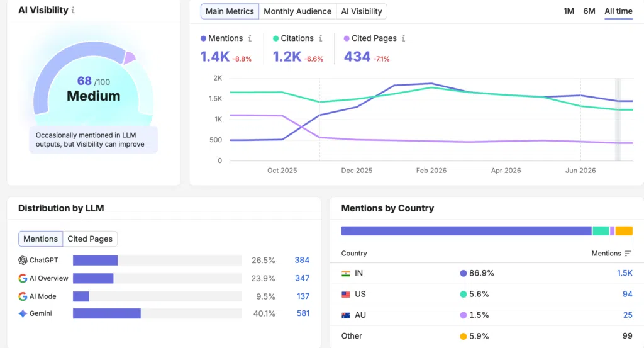The image size is (644, 348).
Task: Toggle the Cited Pages series in the chart legend
Action: pos(370,38)
